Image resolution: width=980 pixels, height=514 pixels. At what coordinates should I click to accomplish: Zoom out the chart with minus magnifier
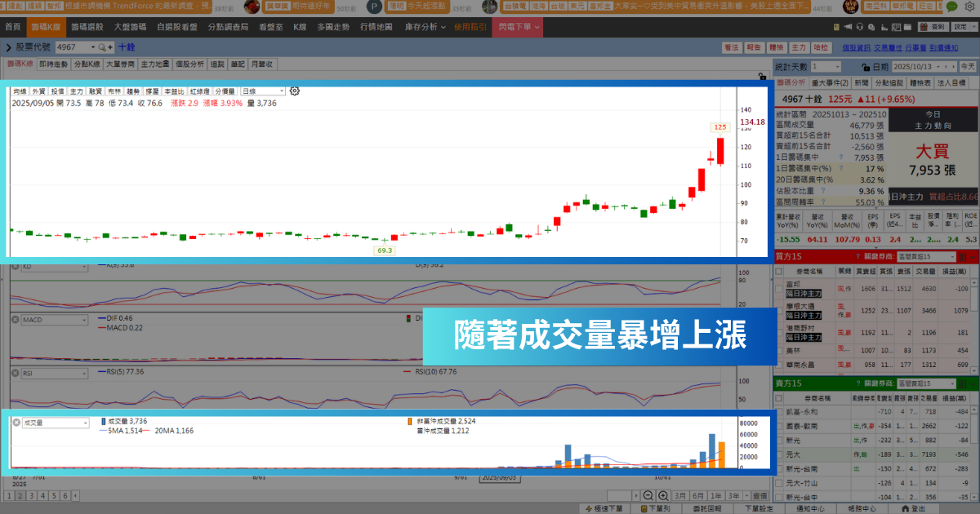[648, 496]
